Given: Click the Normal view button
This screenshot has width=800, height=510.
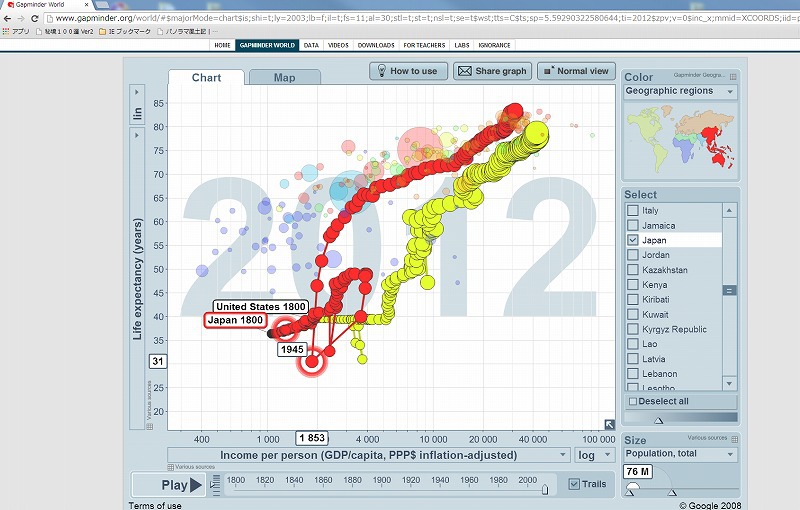Looking at the screenshot, I should [x=577, y=71].
